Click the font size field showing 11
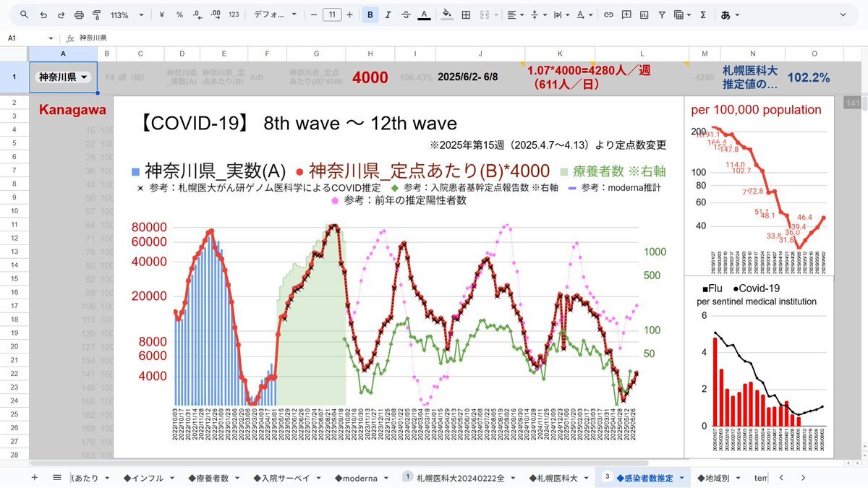 point(332,14)
